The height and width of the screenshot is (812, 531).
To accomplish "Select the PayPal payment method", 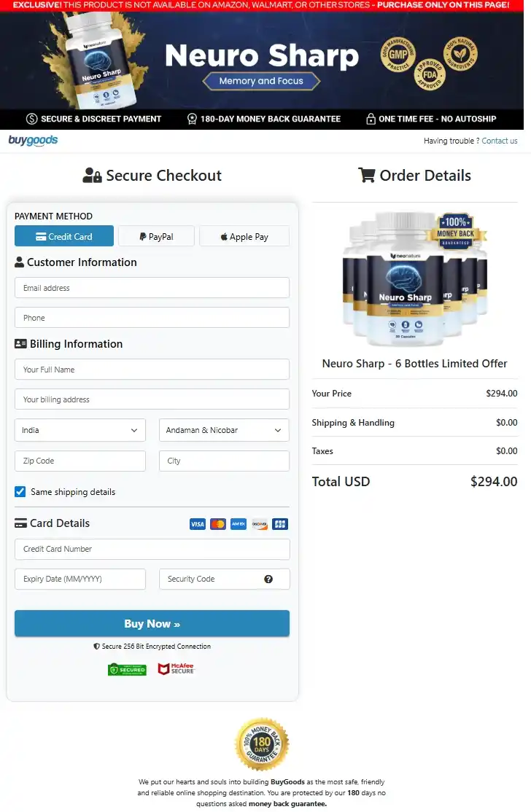I will [x=156, y=235].
